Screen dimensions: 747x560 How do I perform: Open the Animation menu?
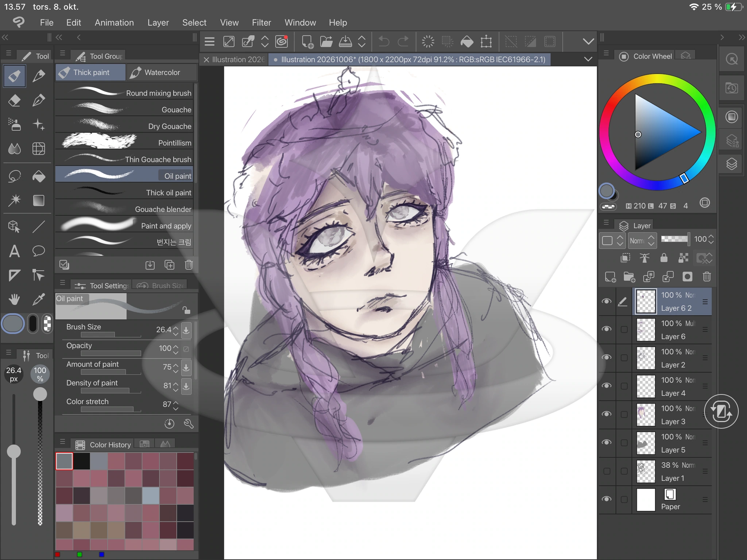(114, 23)
